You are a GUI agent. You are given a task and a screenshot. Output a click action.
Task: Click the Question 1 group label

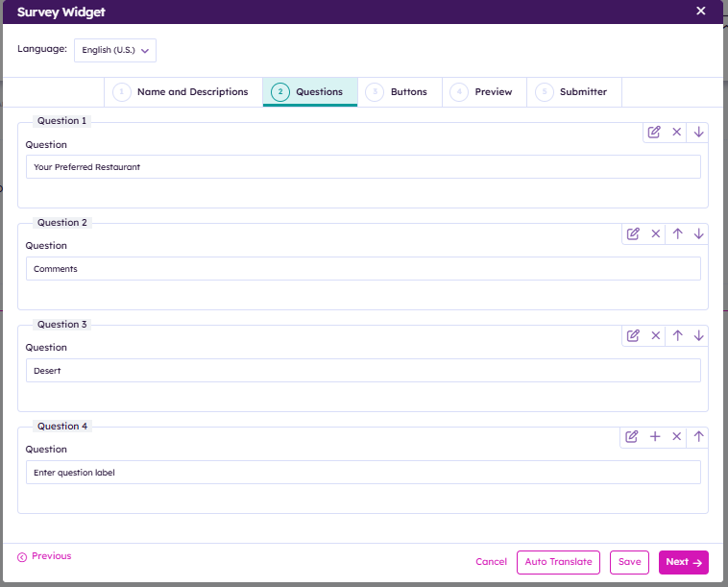(x=61, y=121)
